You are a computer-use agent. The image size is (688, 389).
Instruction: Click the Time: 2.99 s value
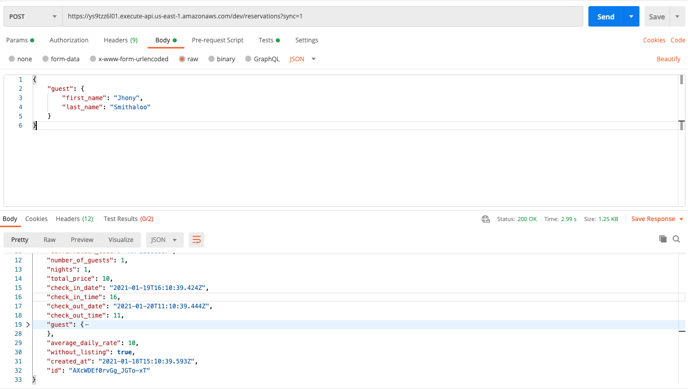[568, 219]
